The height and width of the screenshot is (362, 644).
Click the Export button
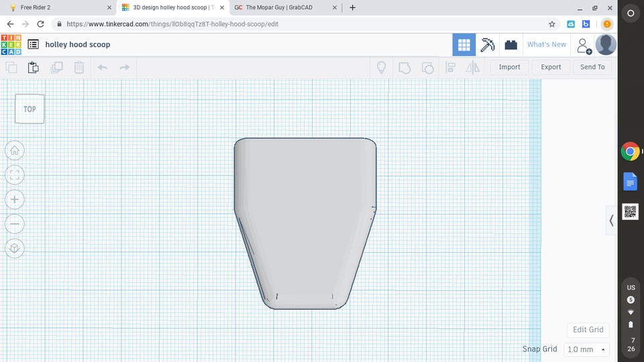551,67
